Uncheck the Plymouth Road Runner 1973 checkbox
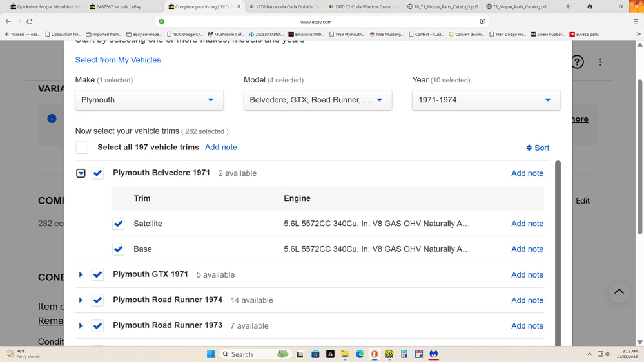The image size is (644, 362). pos(97,325)
